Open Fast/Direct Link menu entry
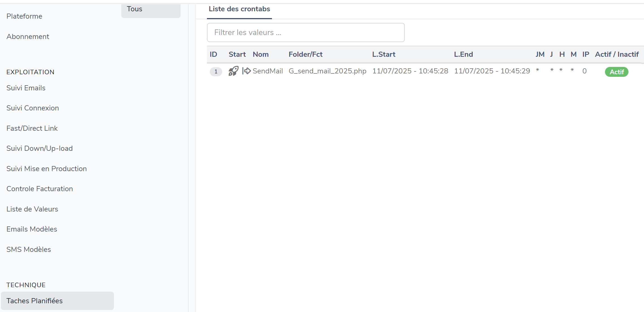644x312 pixels. (x=32, y=128)
